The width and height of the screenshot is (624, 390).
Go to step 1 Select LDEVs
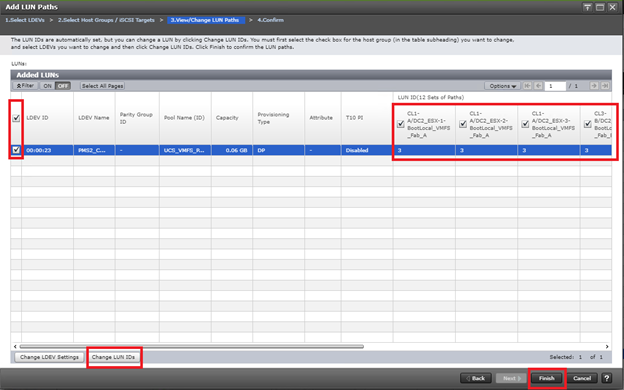pyautogui.click(x=25, y=20)
